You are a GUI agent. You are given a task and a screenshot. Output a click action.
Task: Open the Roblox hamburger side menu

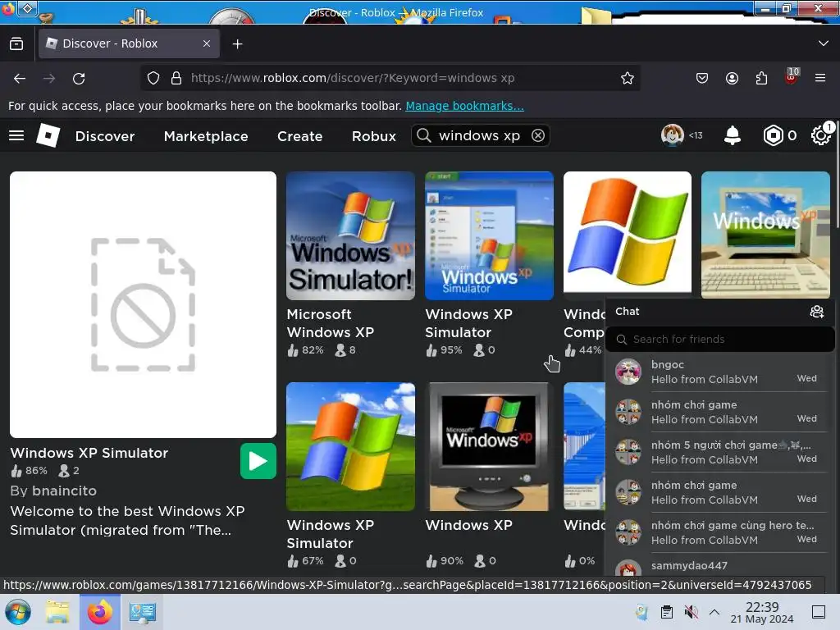pyautogui.click(x=16, y=135)
